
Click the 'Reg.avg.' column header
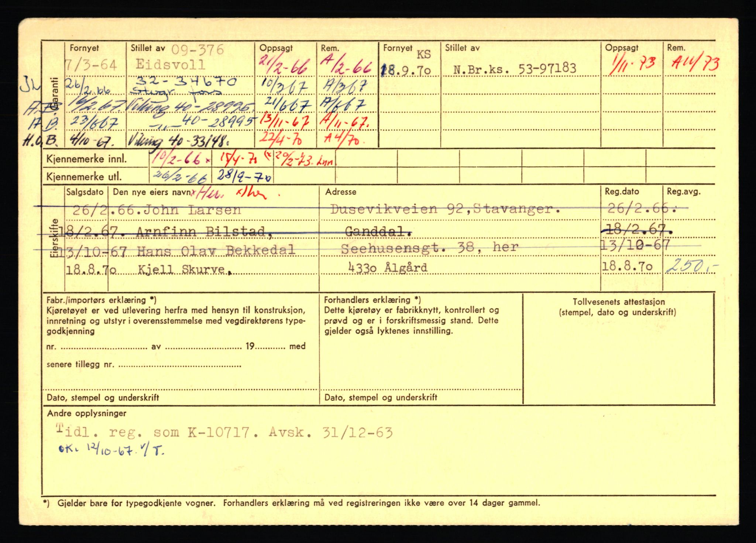tap(684, 192)
